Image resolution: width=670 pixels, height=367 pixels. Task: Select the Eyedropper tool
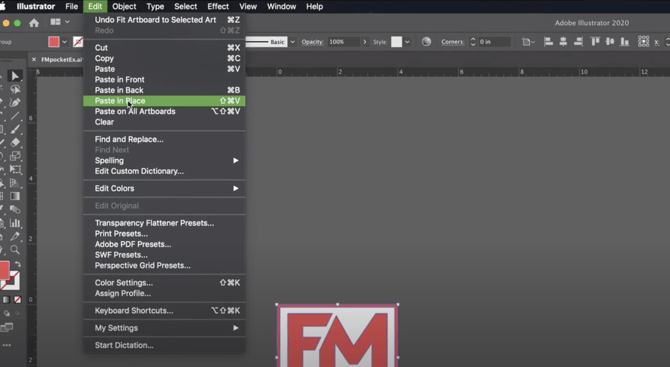[15, 236]
